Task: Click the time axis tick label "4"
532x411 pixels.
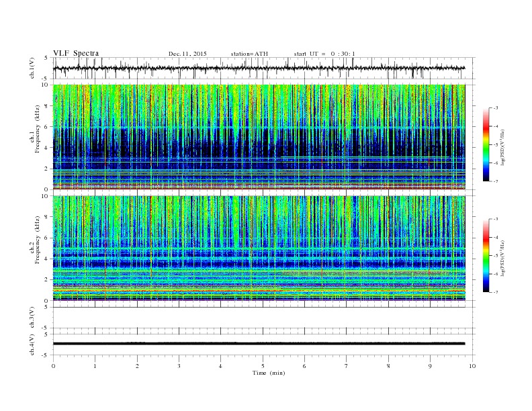Action: coord(220,366)
